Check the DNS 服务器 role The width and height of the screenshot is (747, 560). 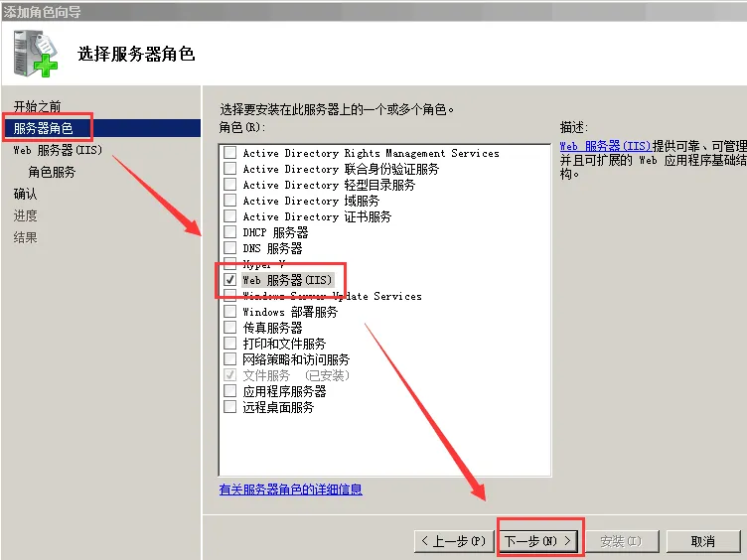pyautogui.click(x=230, y=247)
